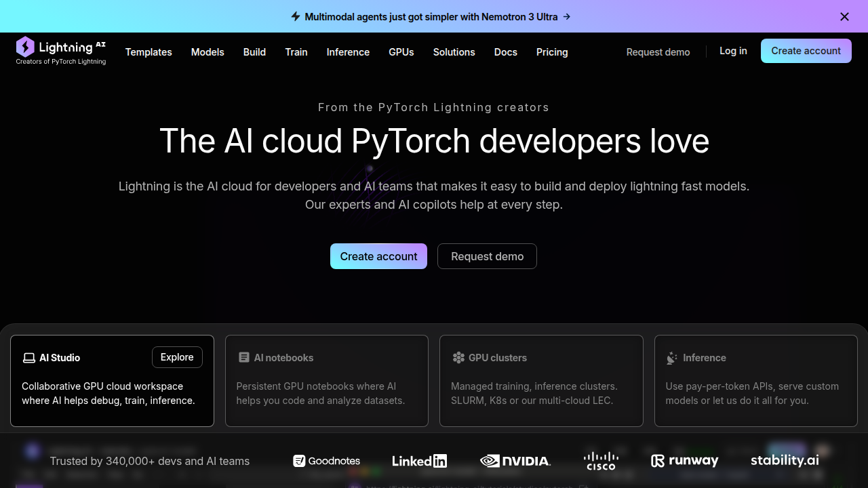
Task: Click the Log in link
Action: [733, 51]
